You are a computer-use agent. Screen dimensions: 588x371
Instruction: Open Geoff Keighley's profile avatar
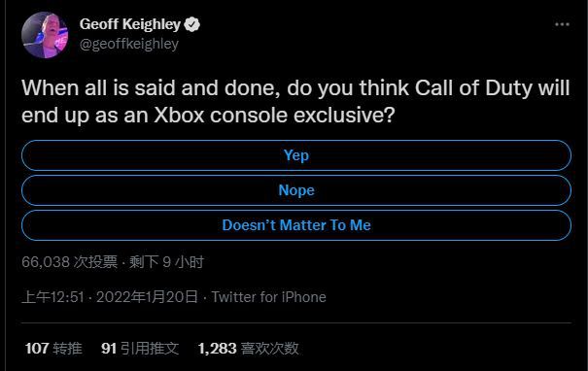point(45,35)
